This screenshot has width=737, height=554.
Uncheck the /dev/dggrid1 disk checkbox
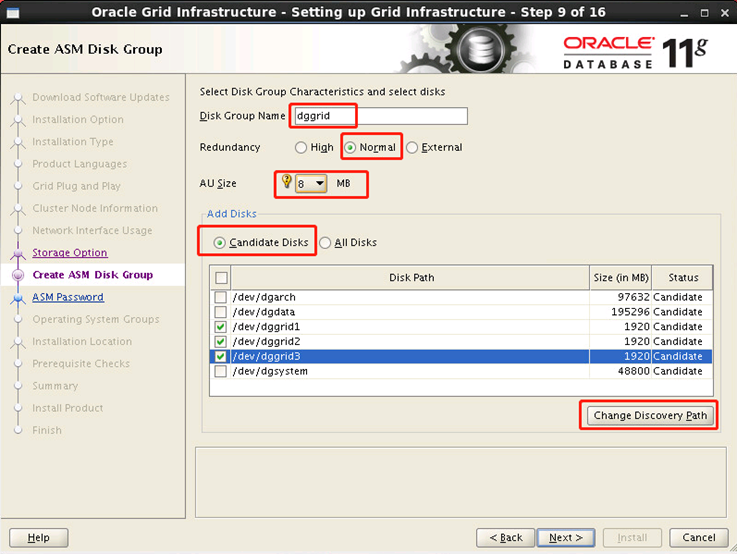coord(220,327)
